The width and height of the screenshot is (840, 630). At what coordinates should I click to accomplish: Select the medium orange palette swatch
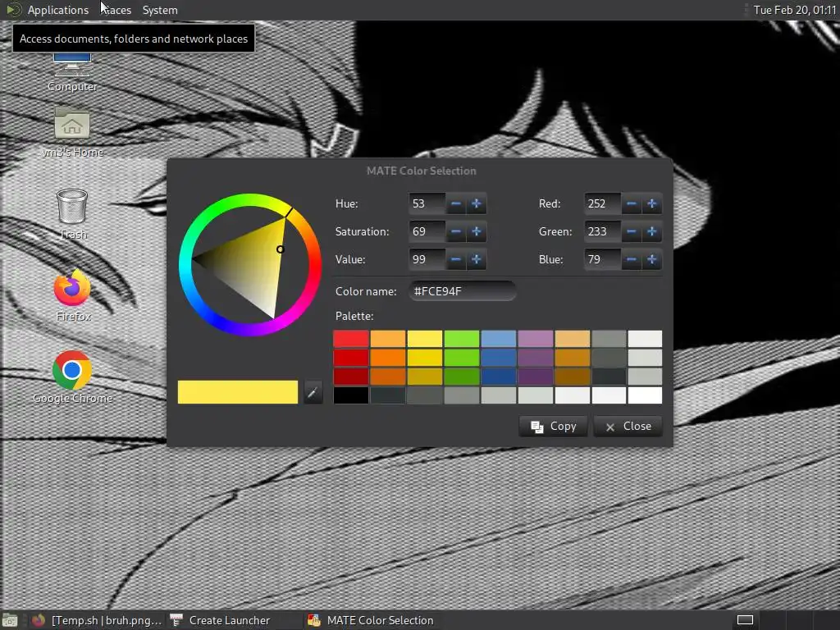pos(388,358)
